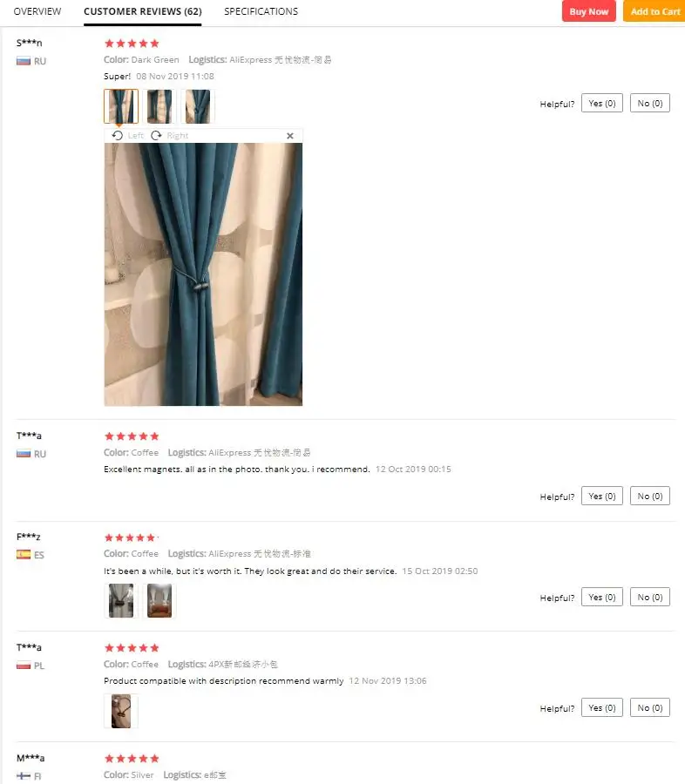
Task: Vote Yes on the 'Excellent magnets' review
Action: point(602,496)
